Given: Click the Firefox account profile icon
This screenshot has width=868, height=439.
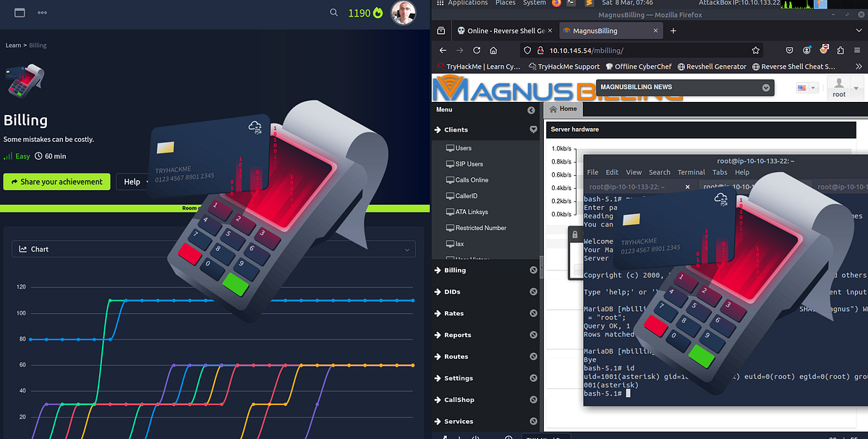Looking at the screenshot, I should (807, 51).
